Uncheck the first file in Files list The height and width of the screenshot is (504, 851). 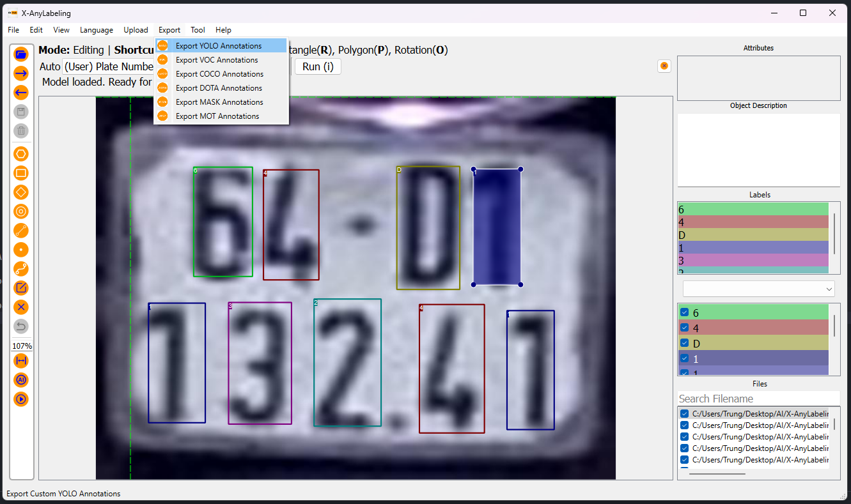[683, 413]
